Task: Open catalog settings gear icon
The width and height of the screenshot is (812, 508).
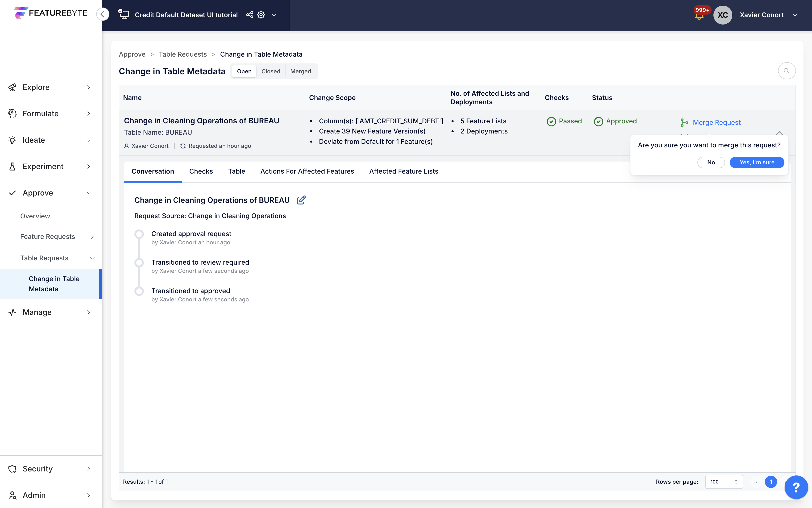Action: tap(261, 15)
